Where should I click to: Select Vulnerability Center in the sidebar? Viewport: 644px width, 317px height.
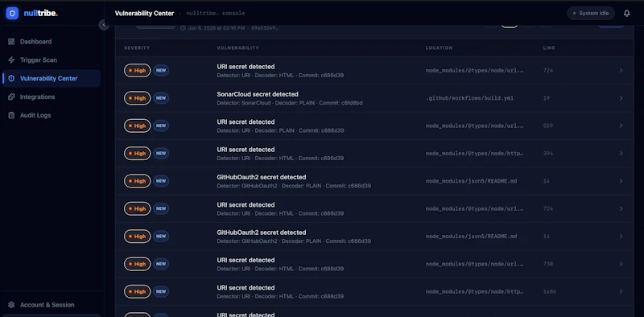click(52, 78)
